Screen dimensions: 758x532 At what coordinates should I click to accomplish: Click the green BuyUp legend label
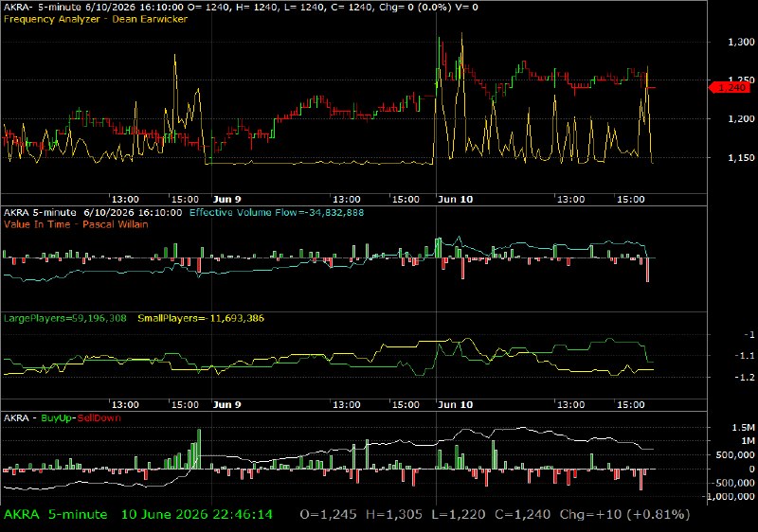[57, 418]
